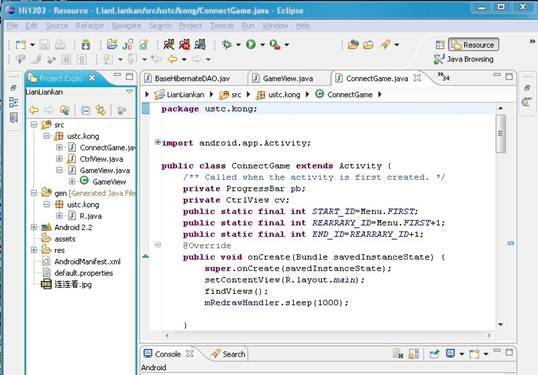This screenshot has width=538, height=375.
Task: Open the File menu
Action: (x=12, y=26)
